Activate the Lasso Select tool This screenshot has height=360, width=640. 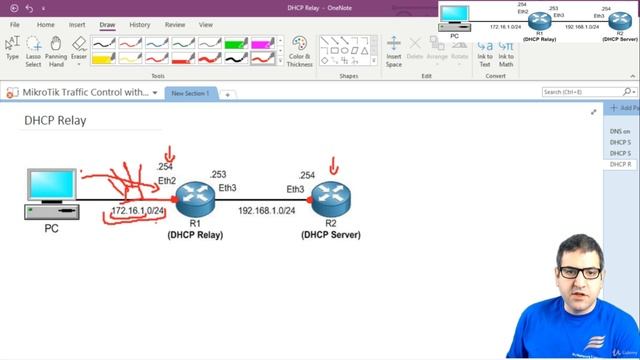click(33, 51)
